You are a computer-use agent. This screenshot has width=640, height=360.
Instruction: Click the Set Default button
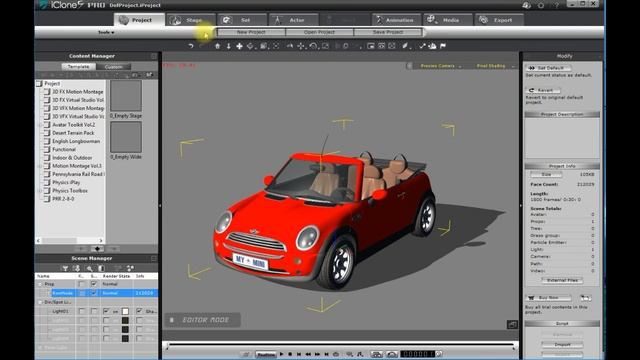point(548,68)
